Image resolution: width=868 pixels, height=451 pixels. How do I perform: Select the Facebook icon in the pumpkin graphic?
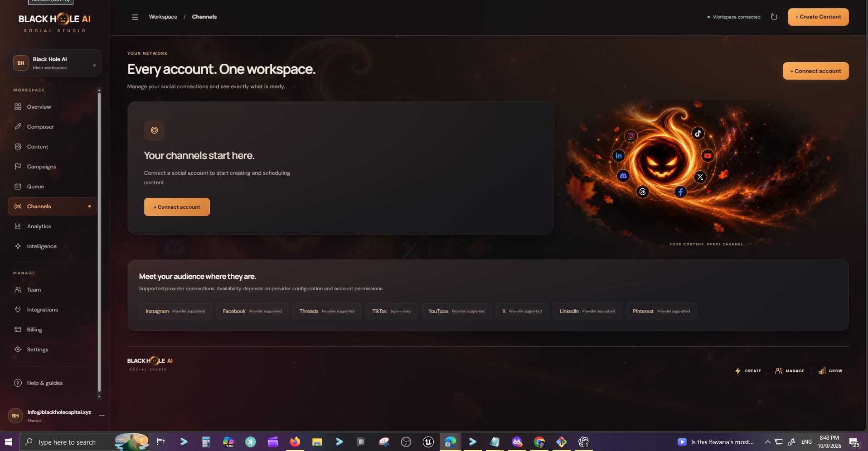click(680, 192)
